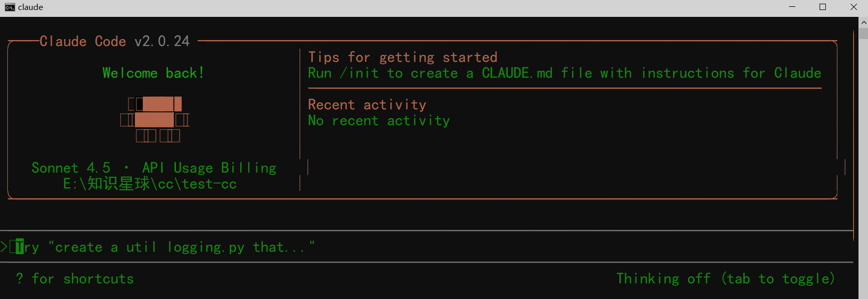Click the "Welcome back!" greeting
Screen dimensions: 868x299
point(153,73)
